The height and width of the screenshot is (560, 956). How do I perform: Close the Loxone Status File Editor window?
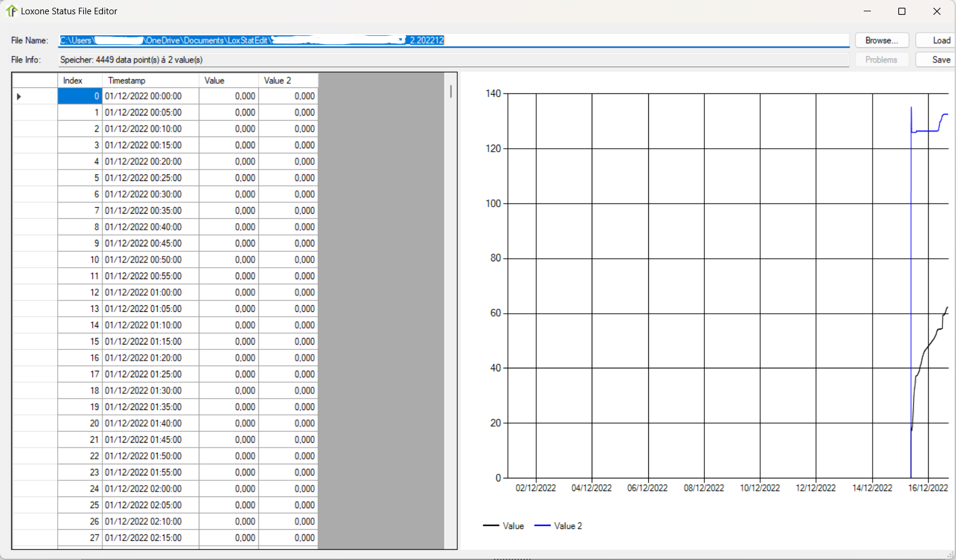[936, 11]
